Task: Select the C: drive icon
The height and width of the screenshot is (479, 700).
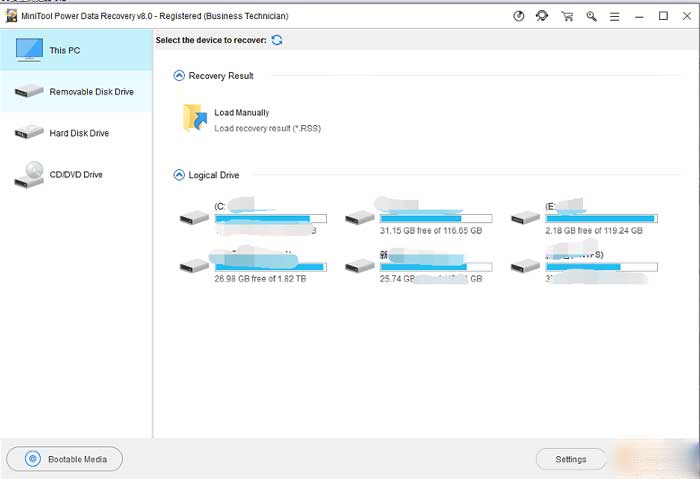Action: tap(194, 218)
